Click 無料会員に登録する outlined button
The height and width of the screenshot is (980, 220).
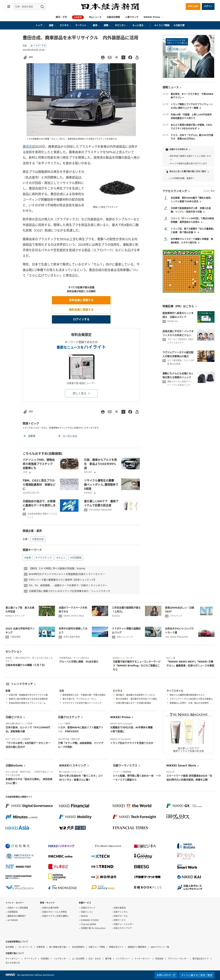[81, 310]
